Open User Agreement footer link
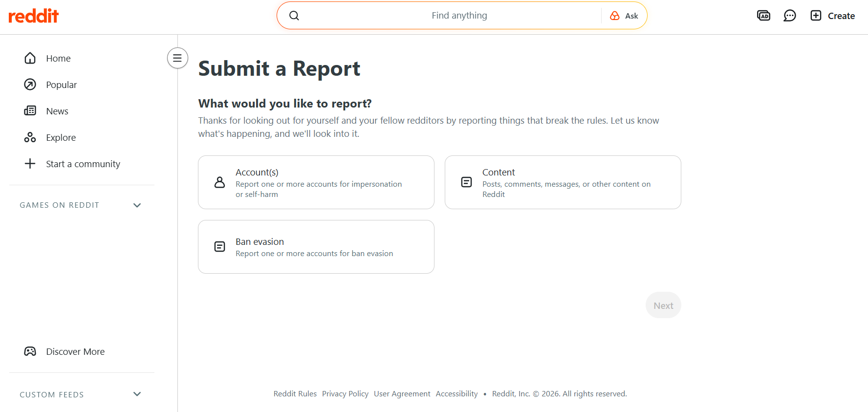Screen dimensions: 868x412 point(402,394)
